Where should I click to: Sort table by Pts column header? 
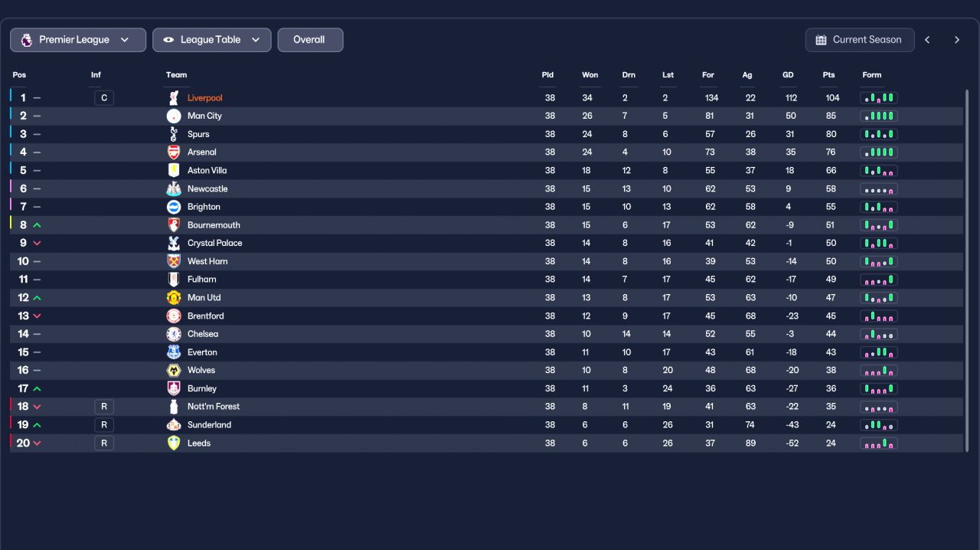[x=828, y=75]
